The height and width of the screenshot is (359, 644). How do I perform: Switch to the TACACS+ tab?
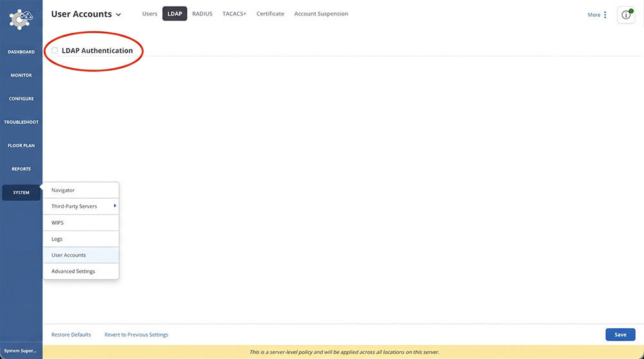point(234,14)
